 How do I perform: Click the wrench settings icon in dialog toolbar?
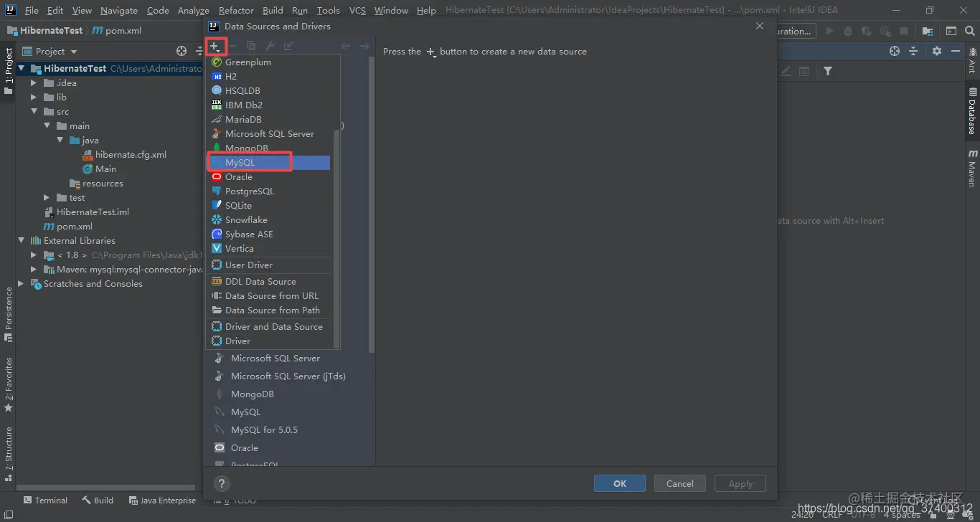[x=270, y=46]
